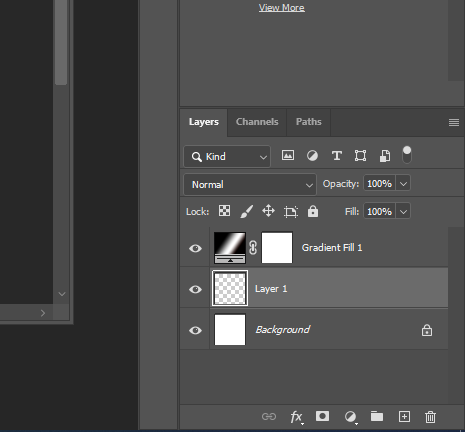465x432 pixels.
Task: Open Layers panel menu hamburger icon
Action: [x=454, y=123]
